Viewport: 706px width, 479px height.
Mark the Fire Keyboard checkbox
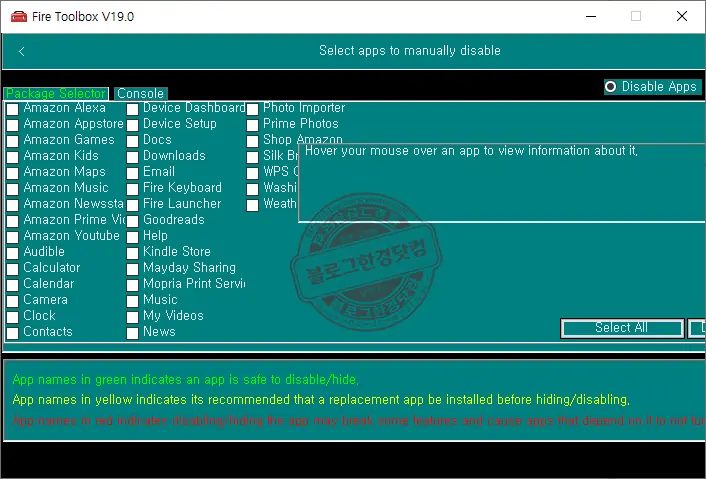[x=132, y=189]
